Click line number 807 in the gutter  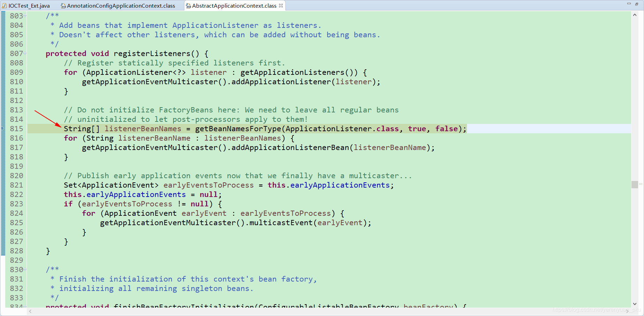(x=16, y=54)
